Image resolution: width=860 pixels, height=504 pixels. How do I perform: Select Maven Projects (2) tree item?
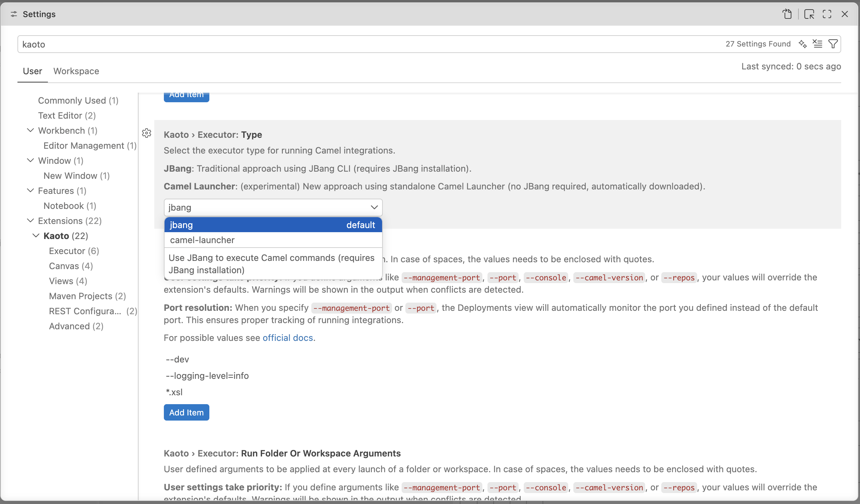click(x=88, y=296)
